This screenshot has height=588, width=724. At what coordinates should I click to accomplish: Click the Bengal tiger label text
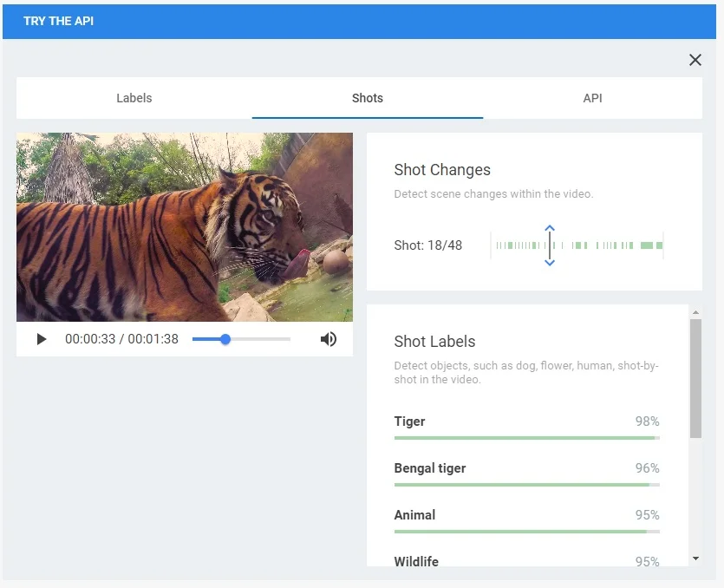[x=430, y=468]
